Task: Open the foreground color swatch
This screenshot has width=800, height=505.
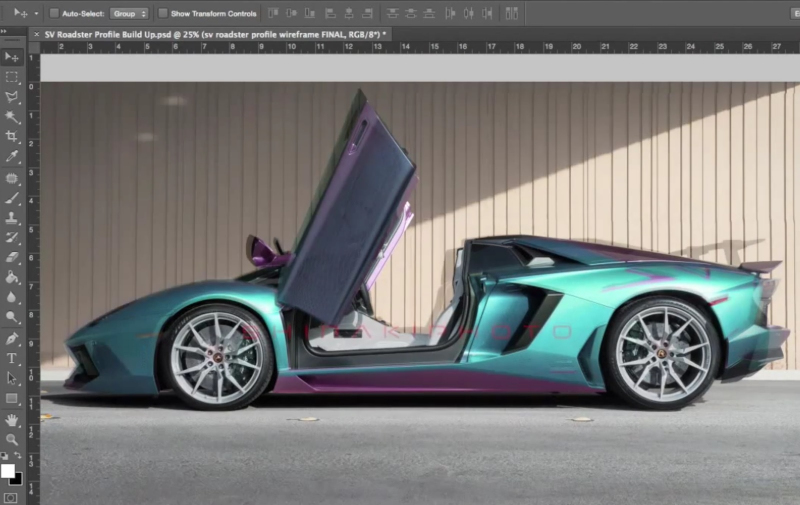Action: point(8,470)
